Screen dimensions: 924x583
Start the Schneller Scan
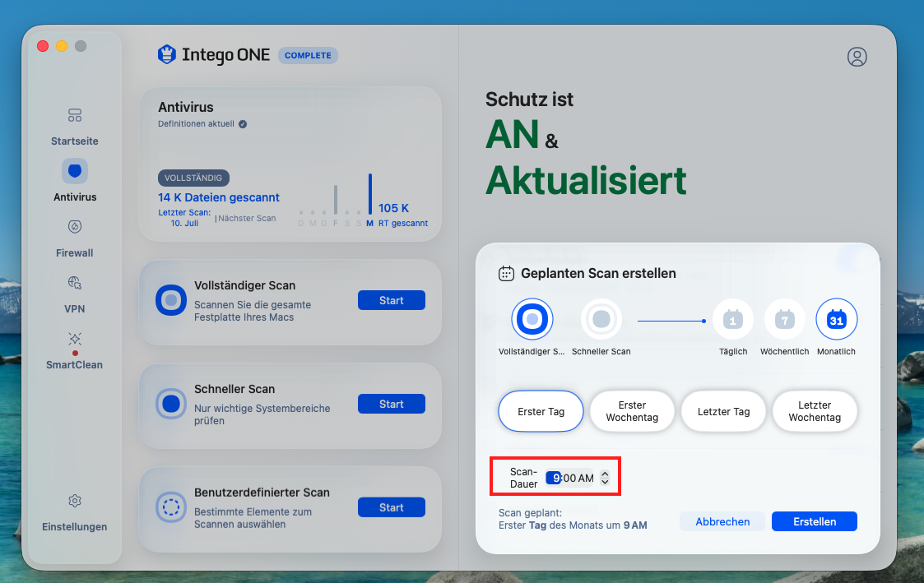(392, 404)
